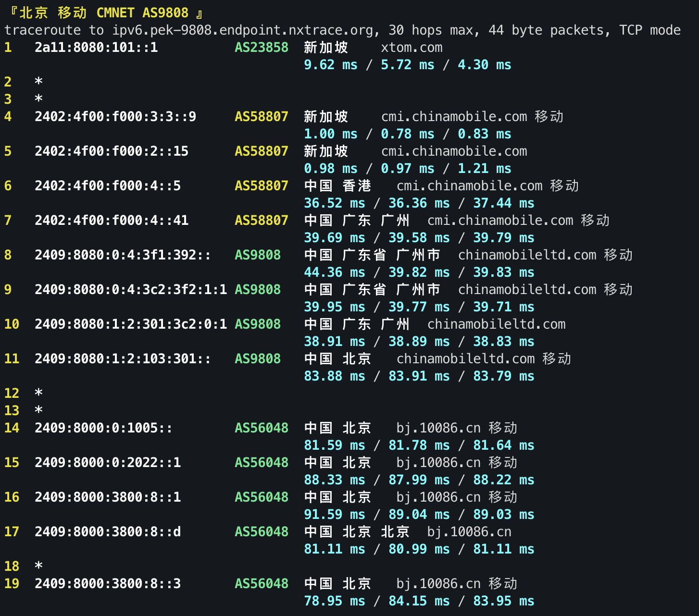The height and width of the screenshot is (616, 699).
Task: Select the 84.15 ms latency value
Action: click(x=419, y=601)
